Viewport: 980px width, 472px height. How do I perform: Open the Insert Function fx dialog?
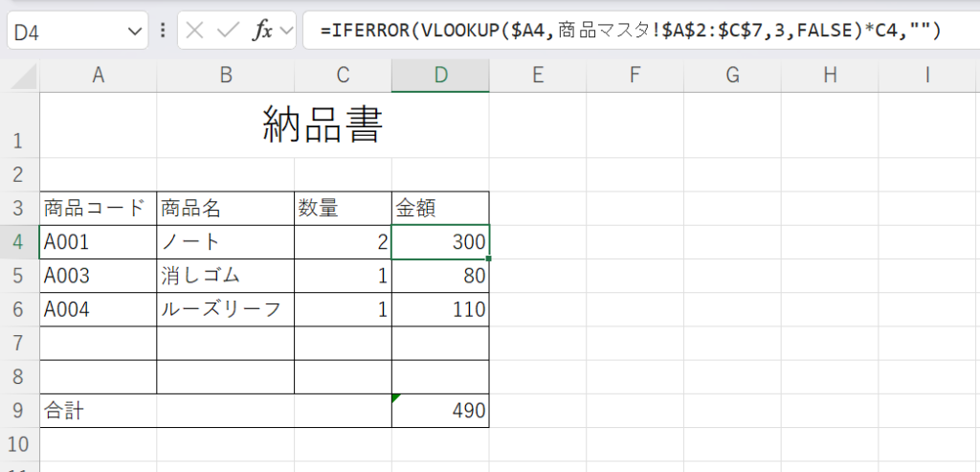[x=263, y=30]
